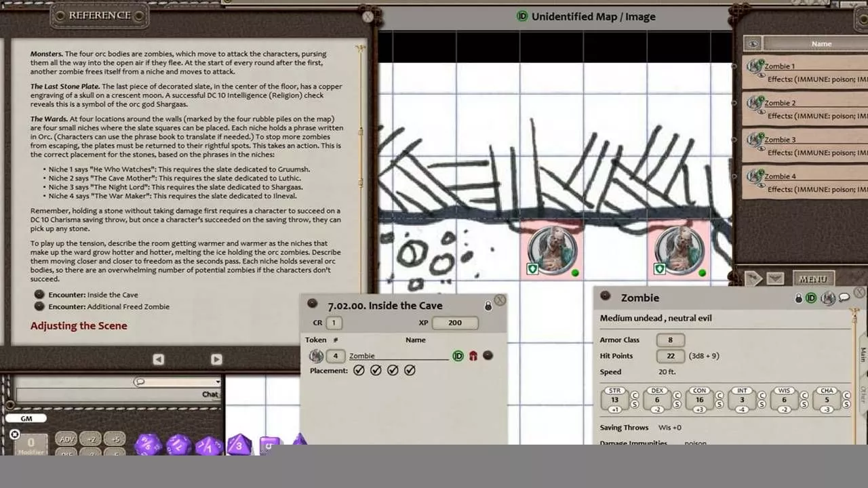Toggle combat tracker global visibility eye

[753, 44]
